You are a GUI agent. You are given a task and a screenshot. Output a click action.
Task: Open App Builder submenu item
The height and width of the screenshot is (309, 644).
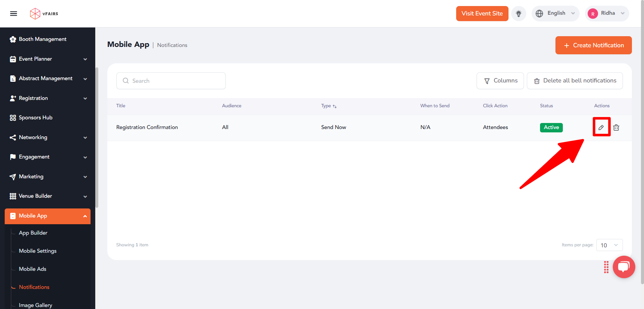click(x=33, y=233)
